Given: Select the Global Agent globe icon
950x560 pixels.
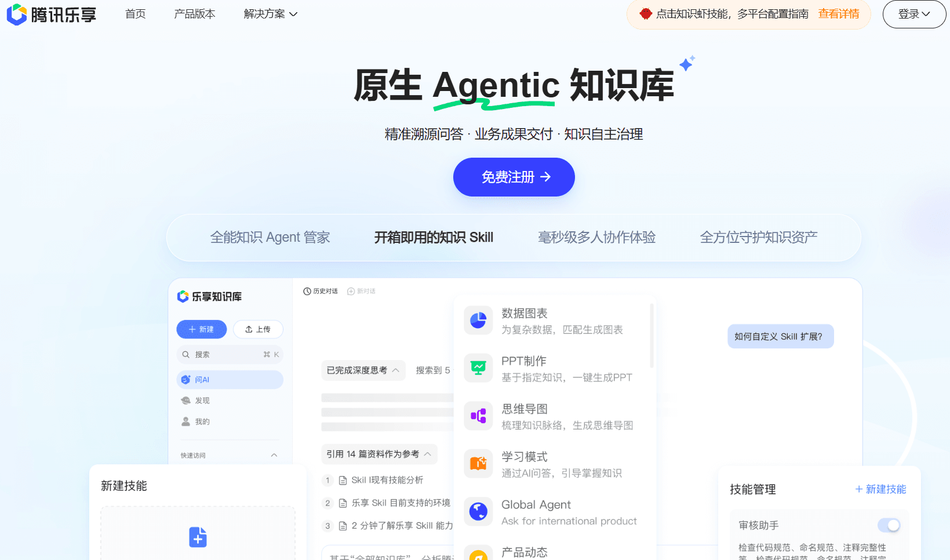Looking at the screenshot, I should tap(478, 511).
